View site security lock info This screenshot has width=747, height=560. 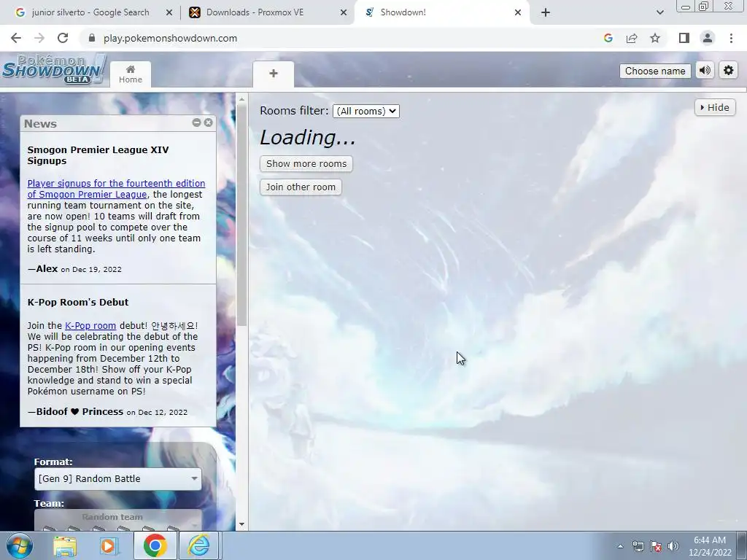click(92, 38)
